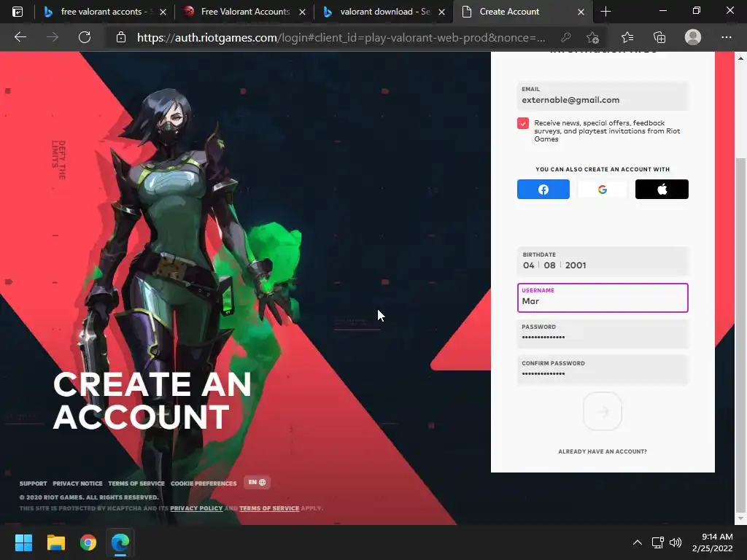
Task: Click the Confirm Password field
Action: [x=603, y=370]
